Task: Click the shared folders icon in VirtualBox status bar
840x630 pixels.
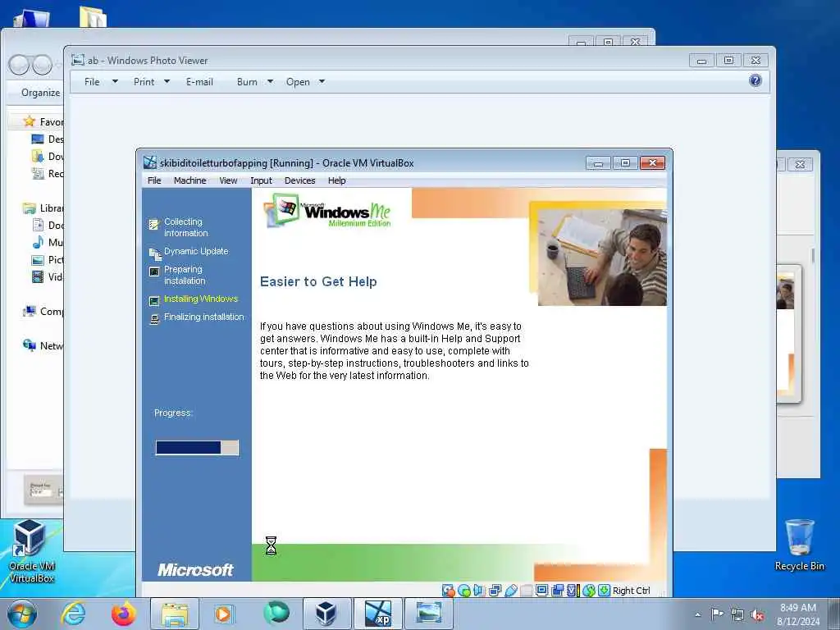Action: (x=526, y=591)
